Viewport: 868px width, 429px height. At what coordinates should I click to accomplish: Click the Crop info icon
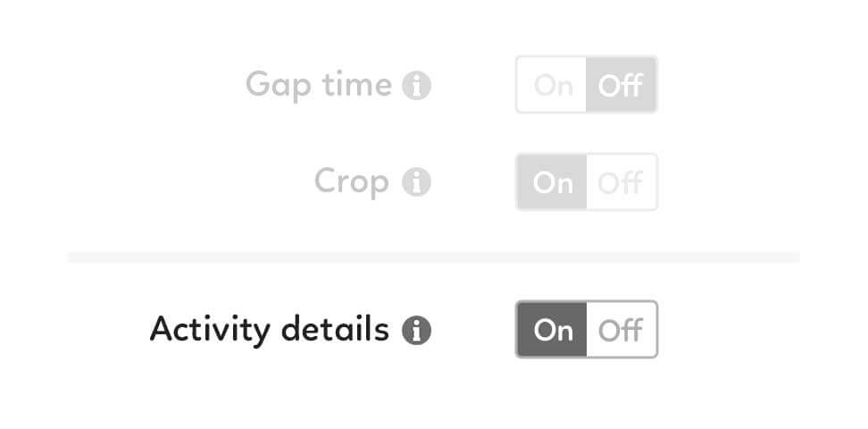(416, 182)
